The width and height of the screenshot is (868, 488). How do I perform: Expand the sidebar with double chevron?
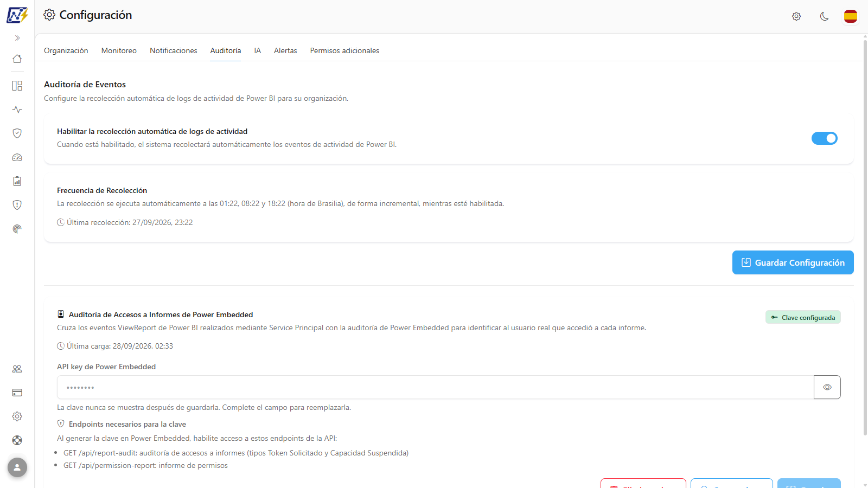(x=17, y=38)
